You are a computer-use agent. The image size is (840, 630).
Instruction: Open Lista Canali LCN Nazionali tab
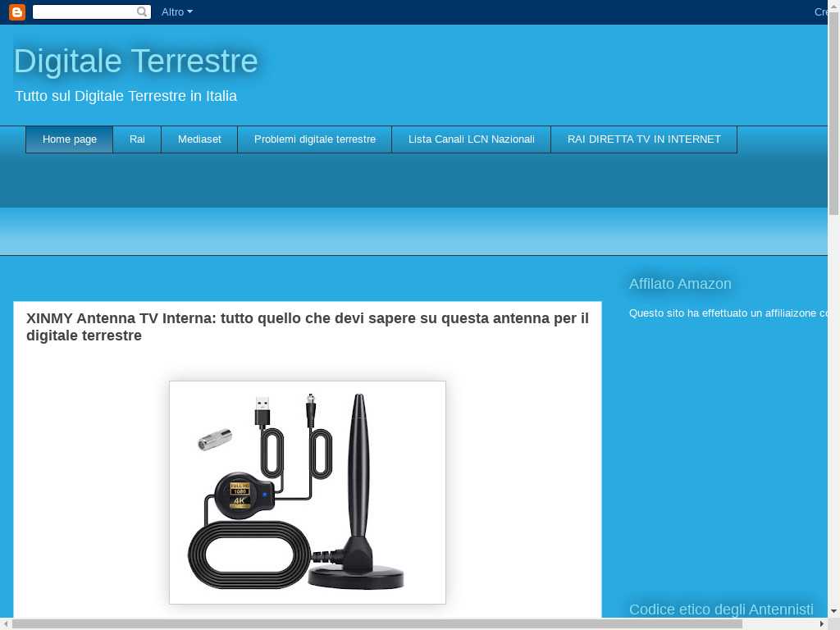(472, 139)
